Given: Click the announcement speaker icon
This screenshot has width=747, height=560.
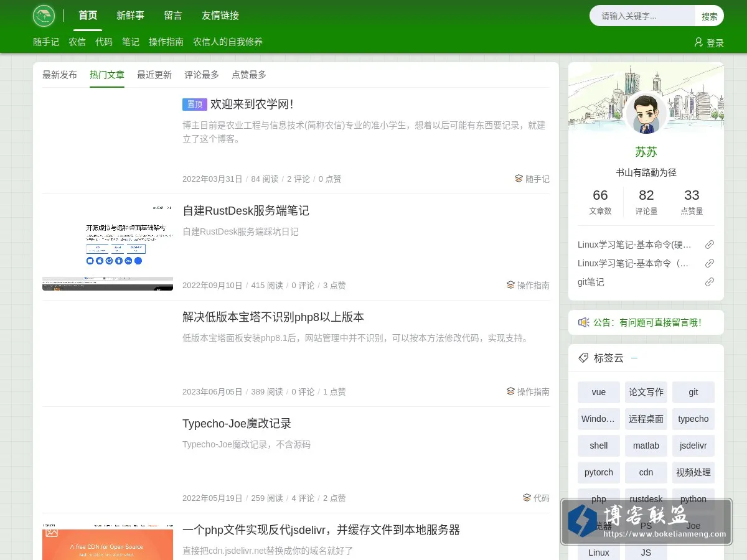Looking at the screenshot, I should [583, 322].
